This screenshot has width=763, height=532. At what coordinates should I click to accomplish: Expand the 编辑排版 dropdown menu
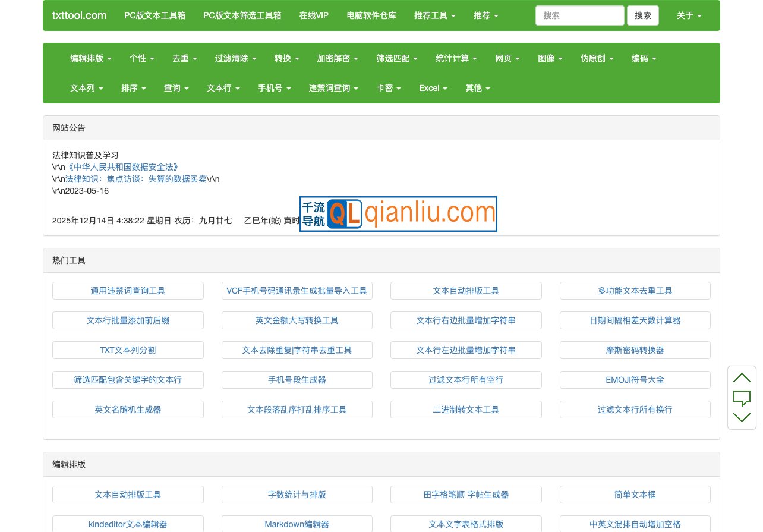click(91, 58)
